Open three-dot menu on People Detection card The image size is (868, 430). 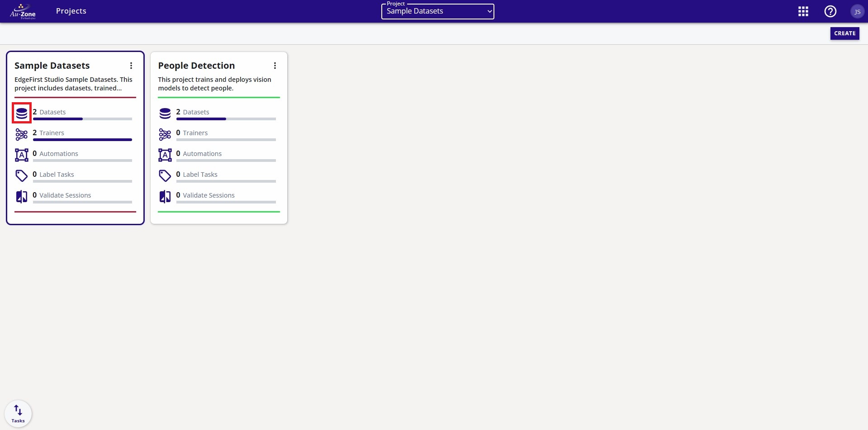click(275, 66)
